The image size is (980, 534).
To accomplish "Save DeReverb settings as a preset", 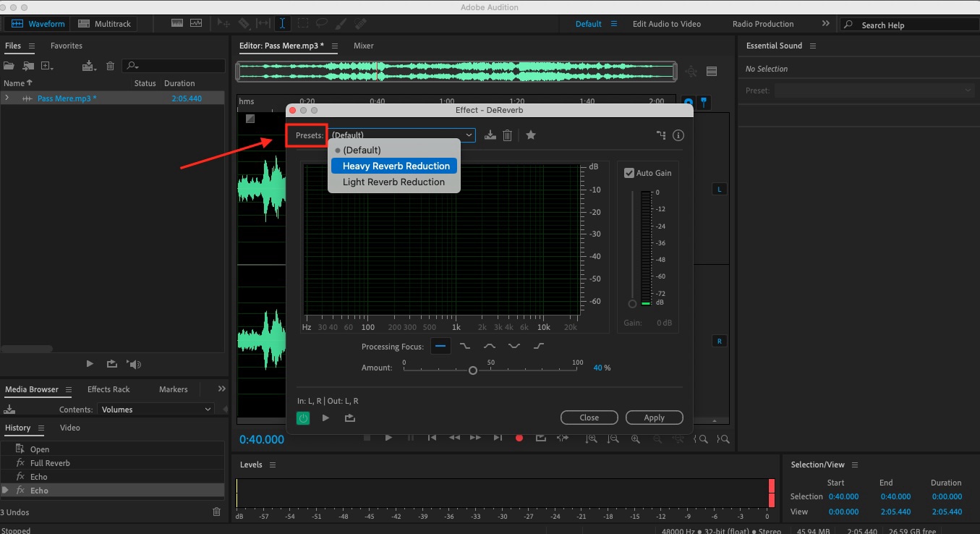I will tap(490, 135).
